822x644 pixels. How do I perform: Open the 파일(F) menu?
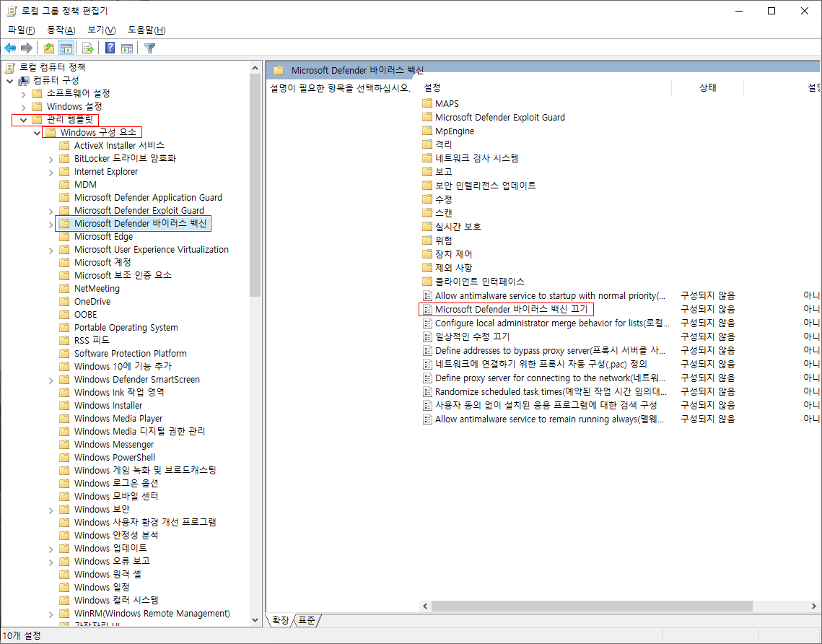point(22,30)
